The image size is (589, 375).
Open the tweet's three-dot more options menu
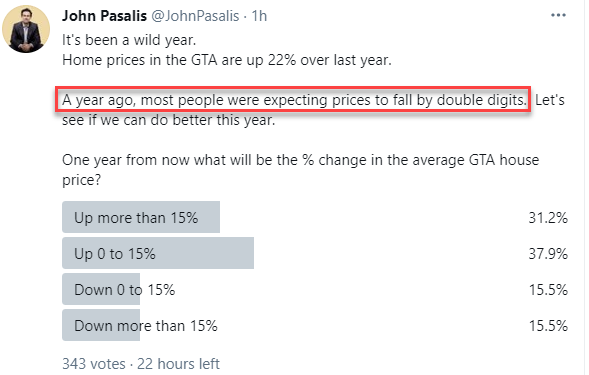coord(558,15)
